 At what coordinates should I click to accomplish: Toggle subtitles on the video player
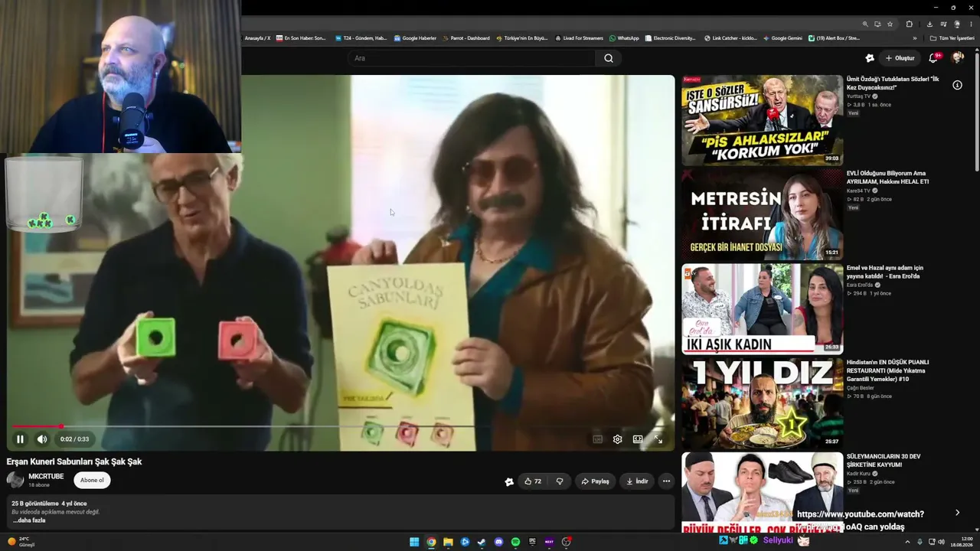(x=597, y=439)
